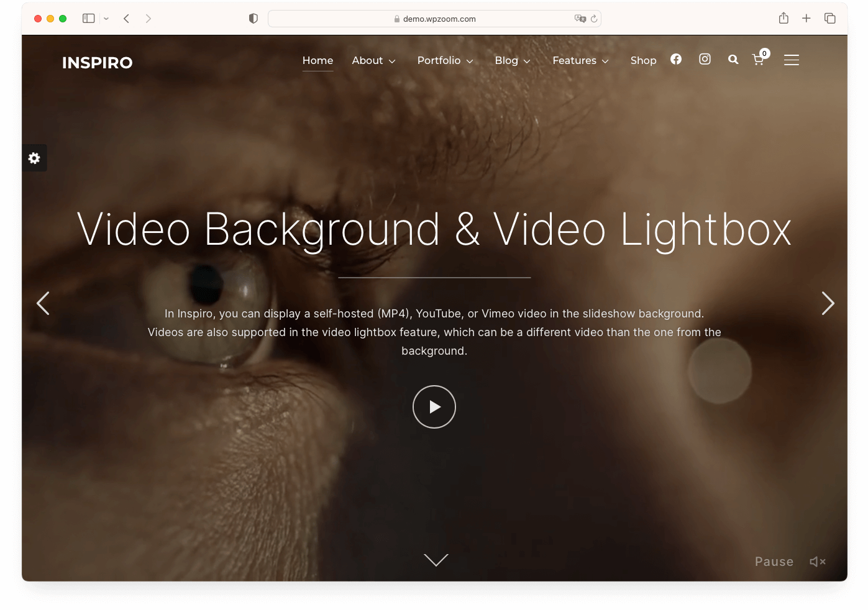The image size is (868, 610).
Task: Open the shopping cart icon
Action: click(x=758, y=60)
